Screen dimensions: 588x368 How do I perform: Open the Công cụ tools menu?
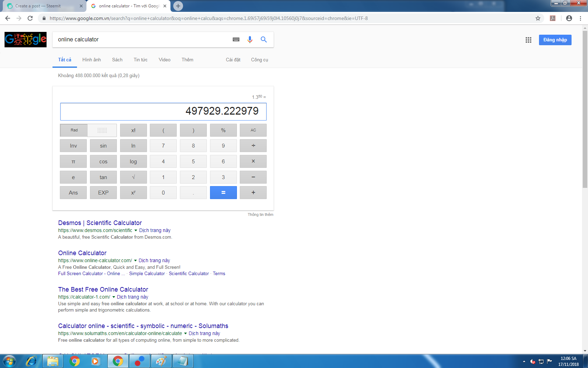(260, 60)
